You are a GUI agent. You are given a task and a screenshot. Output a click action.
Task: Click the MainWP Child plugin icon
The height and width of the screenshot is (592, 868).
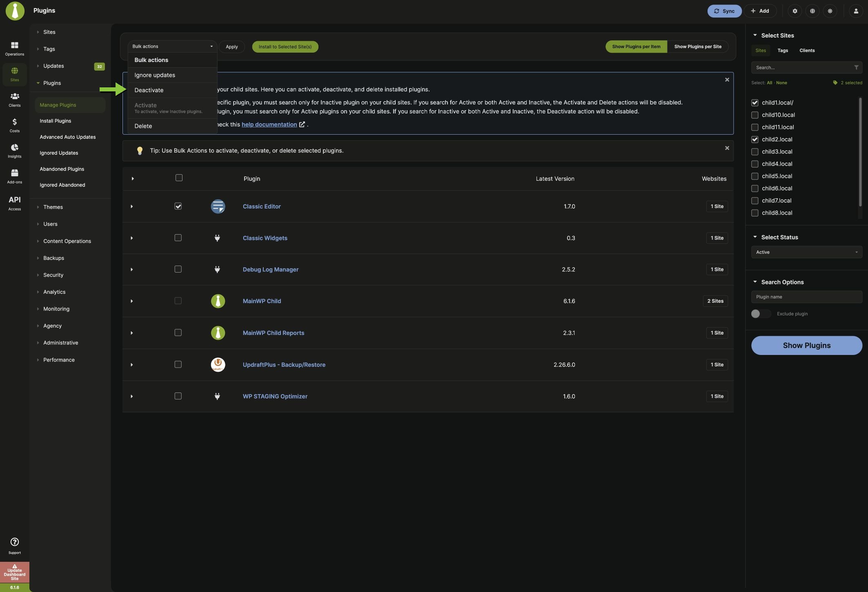[x=218, y=301]
